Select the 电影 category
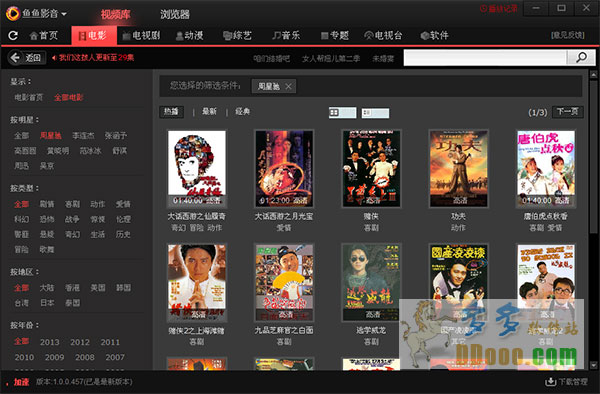600x394 pixels. (94, 36)
